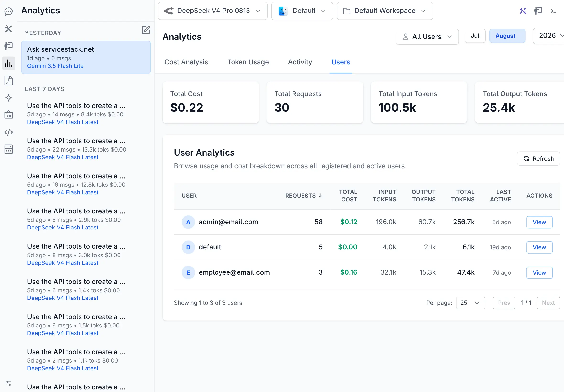Open the 8 msgs 2.9k toks conversation
Screen dimensions: 564x392
(x=86, y=219)
